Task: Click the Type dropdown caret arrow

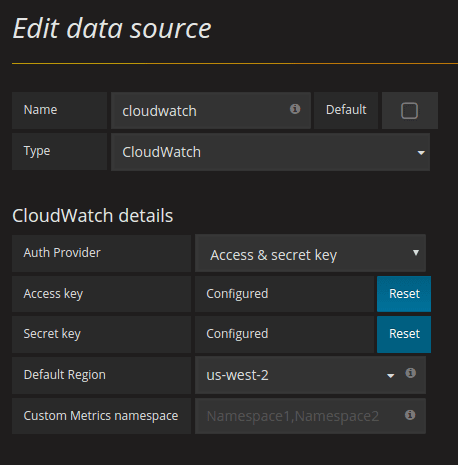Action: tap(421, 153)
